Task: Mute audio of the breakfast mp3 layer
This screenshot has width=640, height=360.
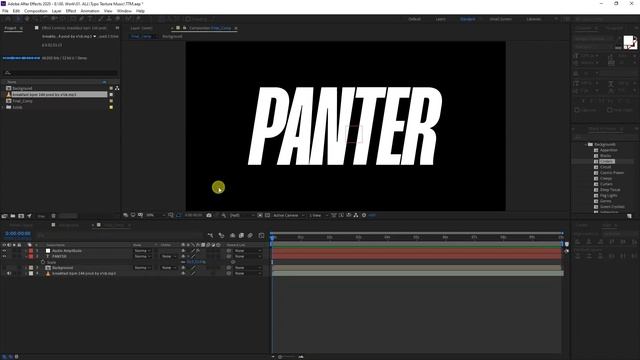Action: pos(9,273)
